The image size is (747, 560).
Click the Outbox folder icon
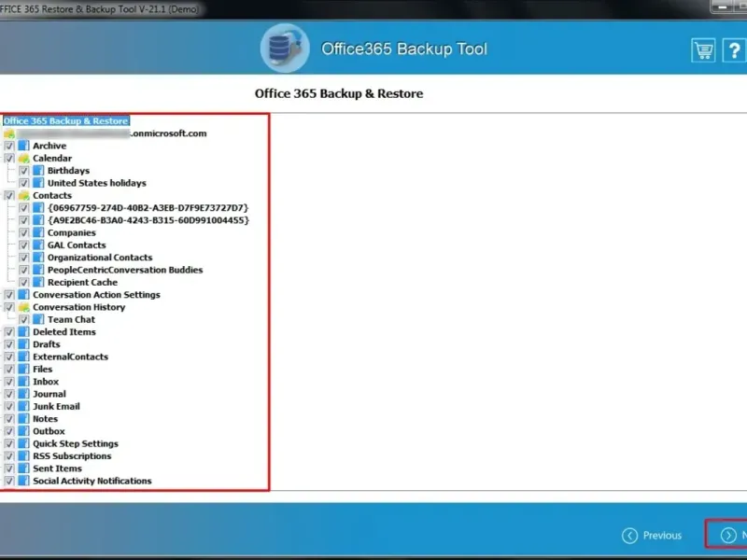tap(24, 431)
